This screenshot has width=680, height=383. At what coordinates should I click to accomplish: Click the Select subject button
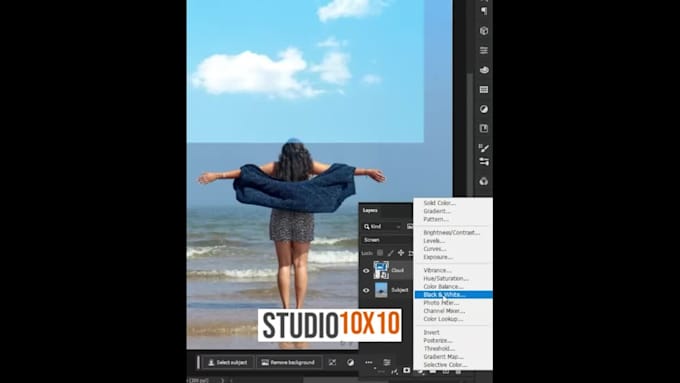click(228, 362)
